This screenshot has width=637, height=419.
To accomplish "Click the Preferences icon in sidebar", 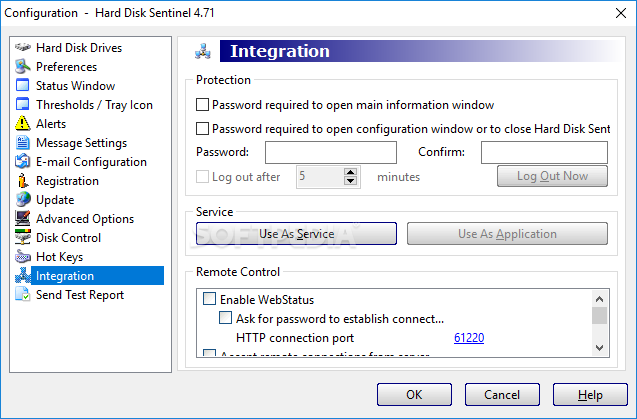I will [x=23, y=66].
